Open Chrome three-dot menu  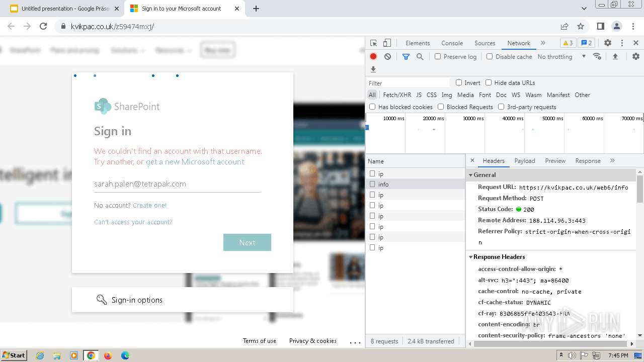[632, 26]
